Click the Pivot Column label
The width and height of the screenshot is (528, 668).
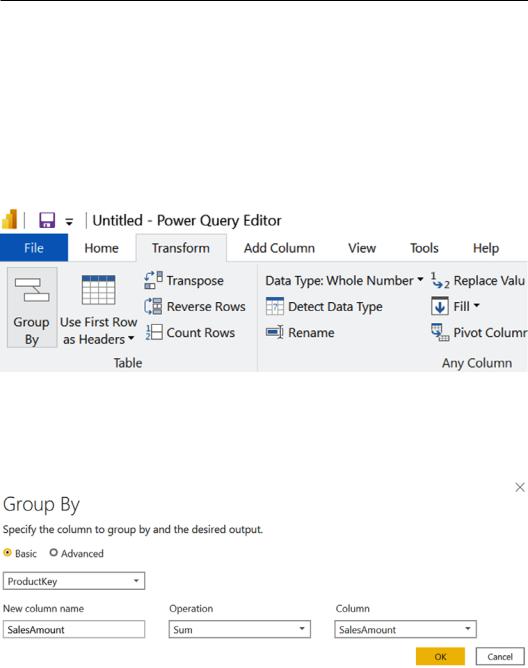click(x=490, y=332)
